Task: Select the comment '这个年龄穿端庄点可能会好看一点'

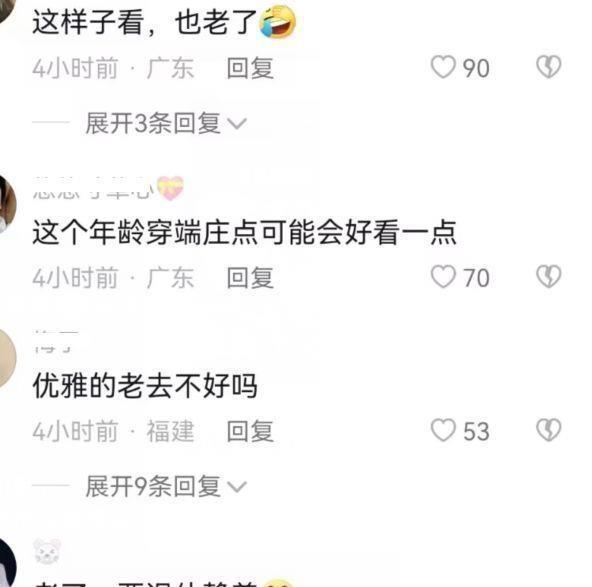Action: [x=245, y=233]
